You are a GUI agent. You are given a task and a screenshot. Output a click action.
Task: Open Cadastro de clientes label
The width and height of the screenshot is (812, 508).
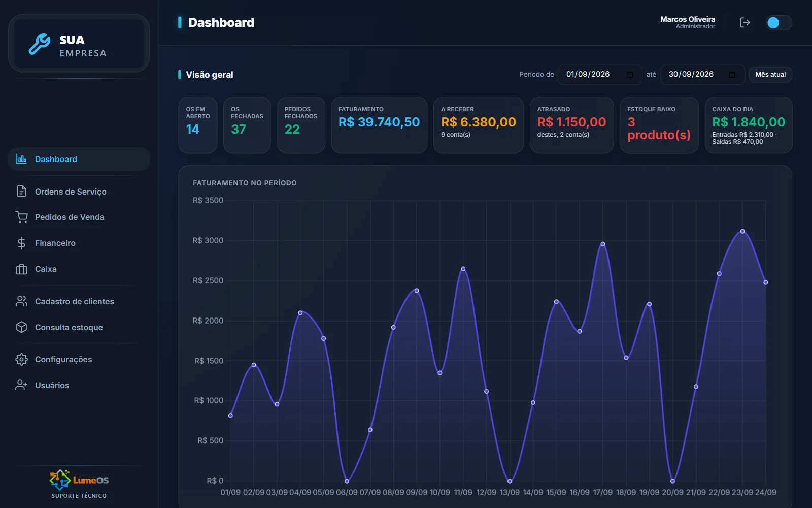pyautogui.click(x=75, y=301)
